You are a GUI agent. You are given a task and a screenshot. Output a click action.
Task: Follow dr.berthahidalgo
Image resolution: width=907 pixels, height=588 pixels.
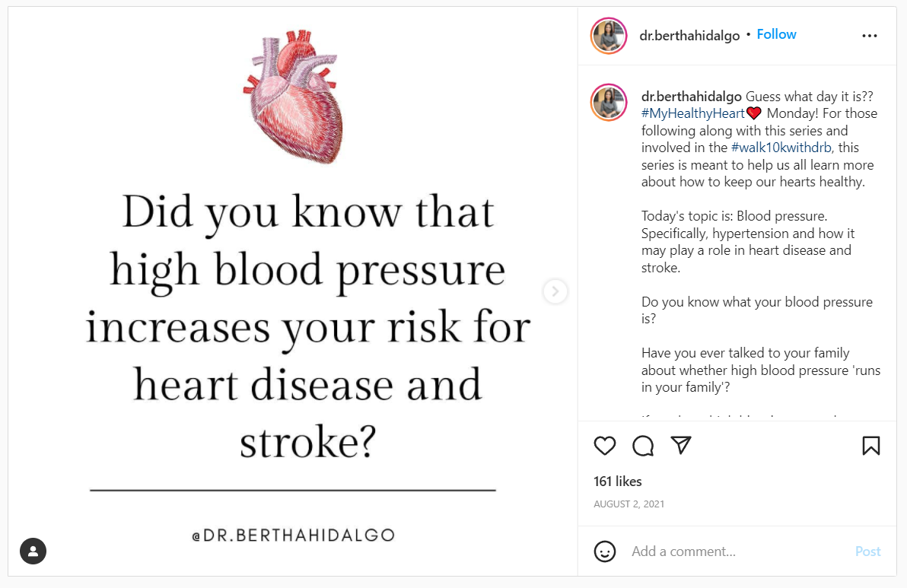click(776, 35)
